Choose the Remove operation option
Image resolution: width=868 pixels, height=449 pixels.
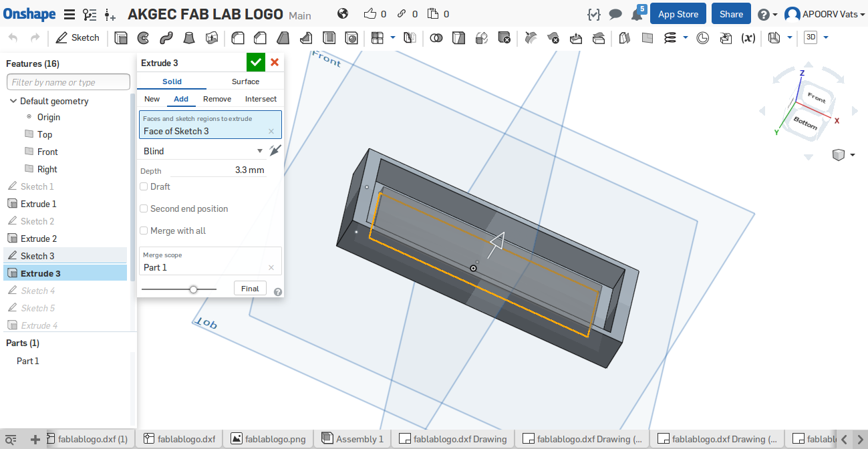217,99
